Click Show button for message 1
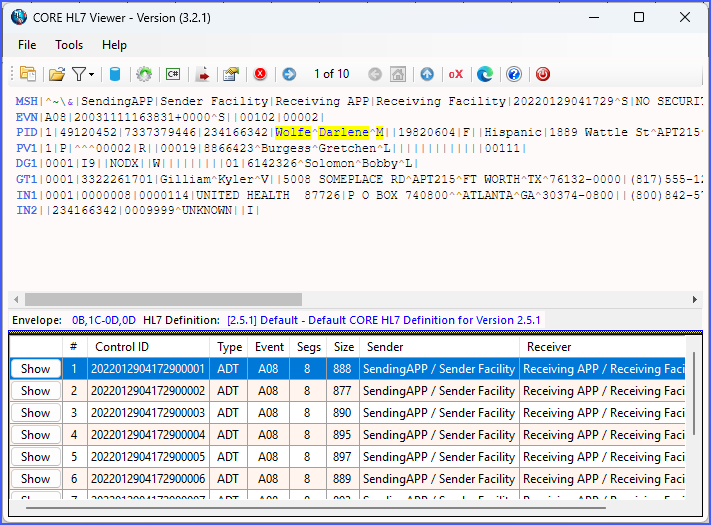The image size is (711, 525). [x=35, y=369]
